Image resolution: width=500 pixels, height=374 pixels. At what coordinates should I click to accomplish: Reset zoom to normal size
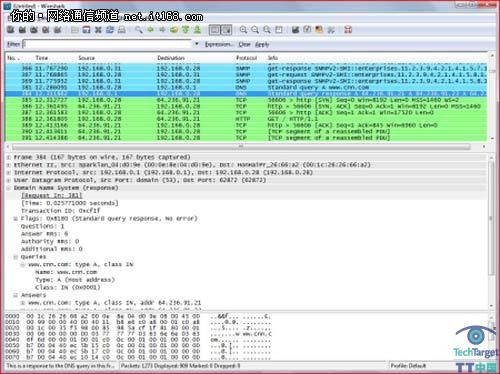point(267,30)
